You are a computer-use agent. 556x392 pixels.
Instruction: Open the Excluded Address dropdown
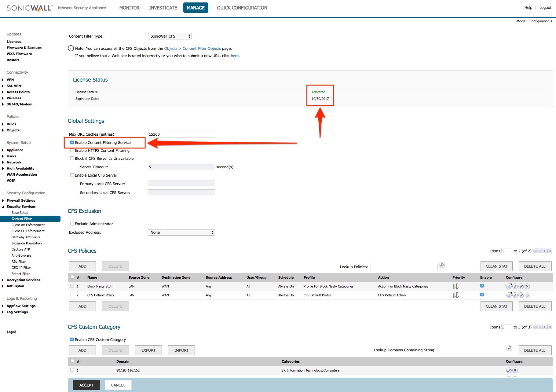181,232
